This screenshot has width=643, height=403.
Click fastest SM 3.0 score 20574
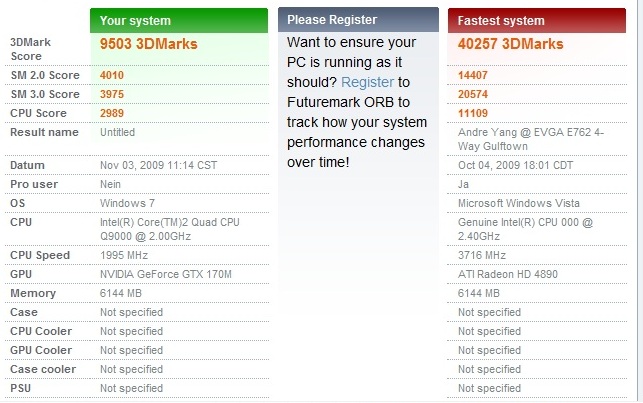[472, 93]
